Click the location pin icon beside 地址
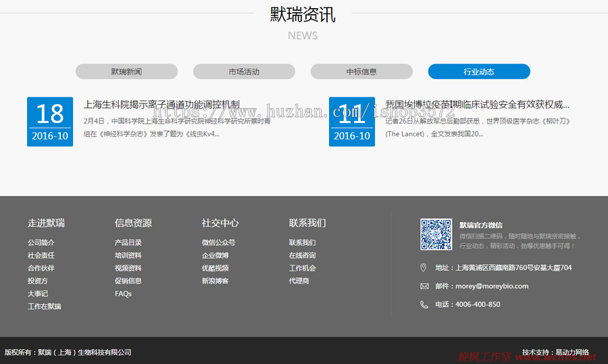The width and height of the screenshot is (608, 364). pyautogui.click(x=424, y=267)
